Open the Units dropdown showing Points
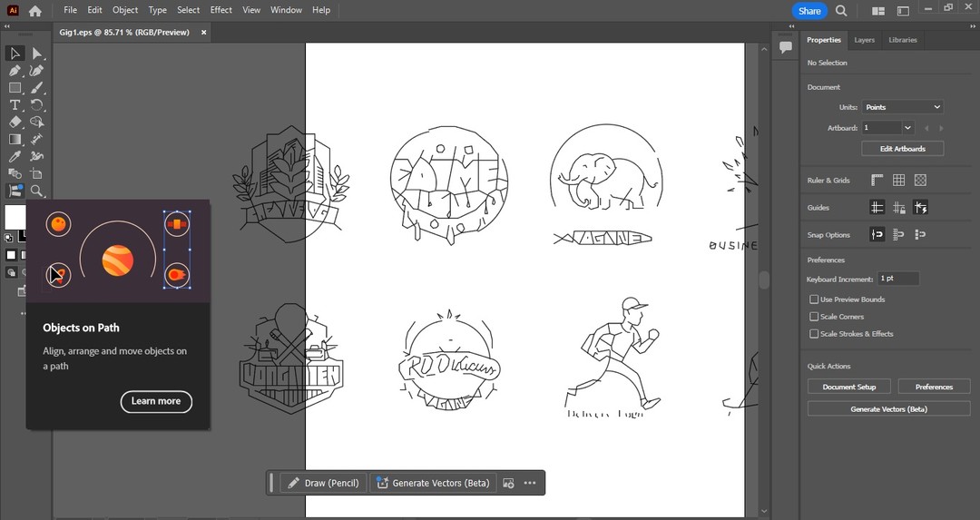Image resolution: width=980 pixels, height=520 pixels. 903,107
